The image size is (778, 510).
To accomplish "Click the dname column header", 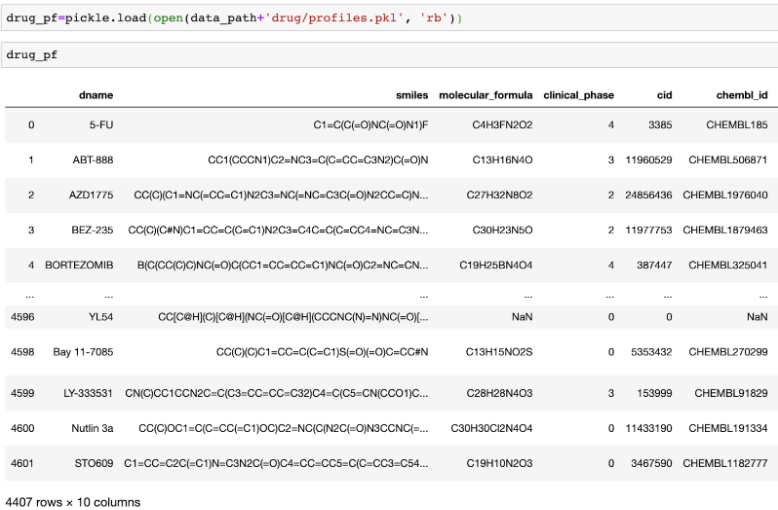I will (x=96, y=95).
